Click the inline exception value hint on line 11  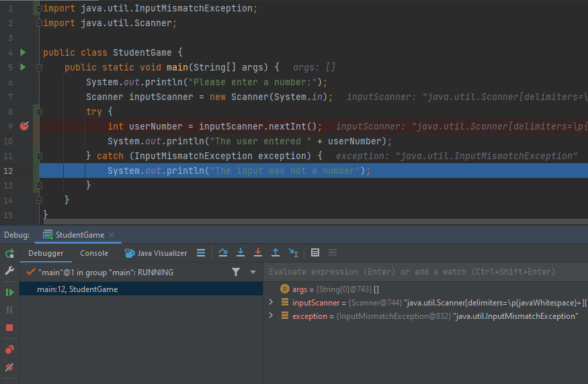point(456,156)
